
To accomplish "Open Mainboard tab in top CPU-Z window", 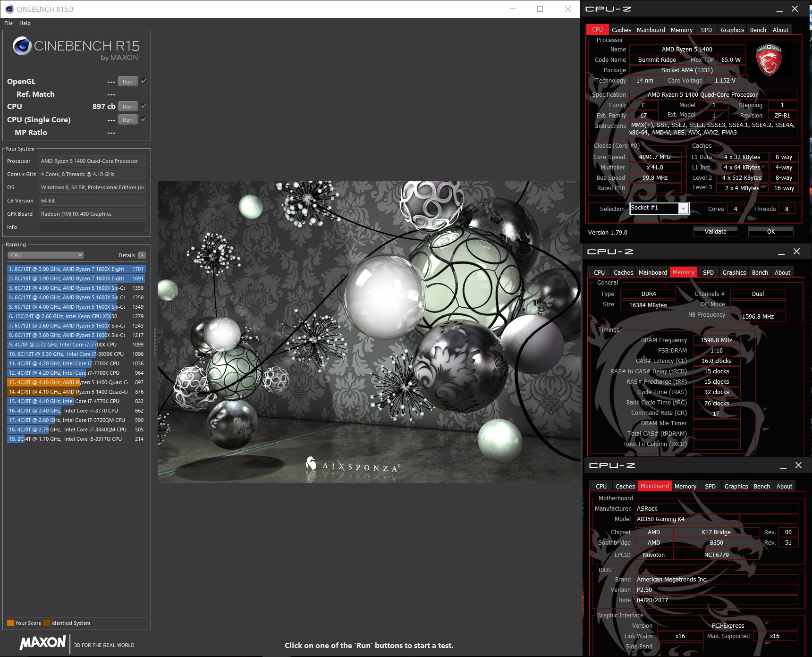I will [x=651, y=30].
